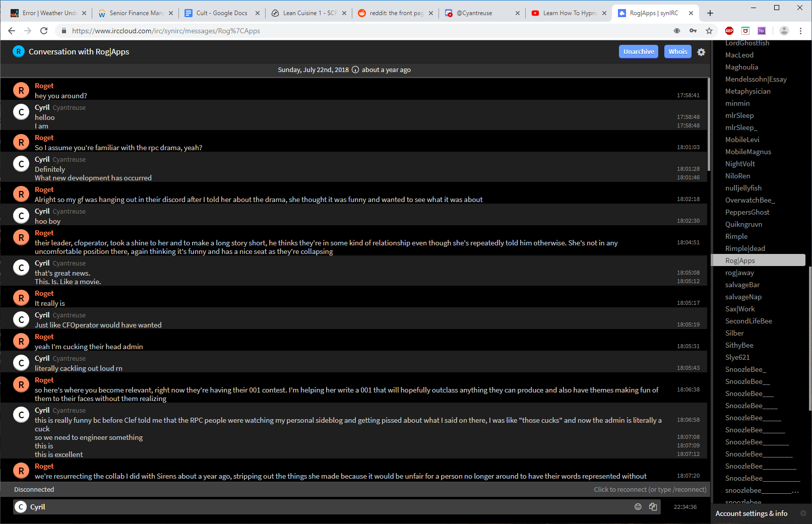Select salvageBar in sidebar
The image size is (812, 524).
click(x=742, y=285)
